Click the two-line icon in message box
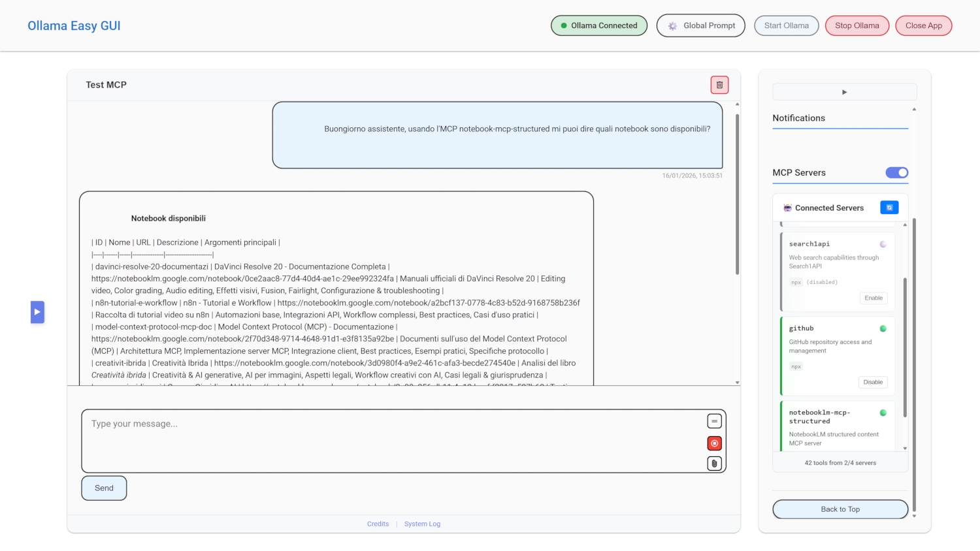980x551 pixels. 714,422
